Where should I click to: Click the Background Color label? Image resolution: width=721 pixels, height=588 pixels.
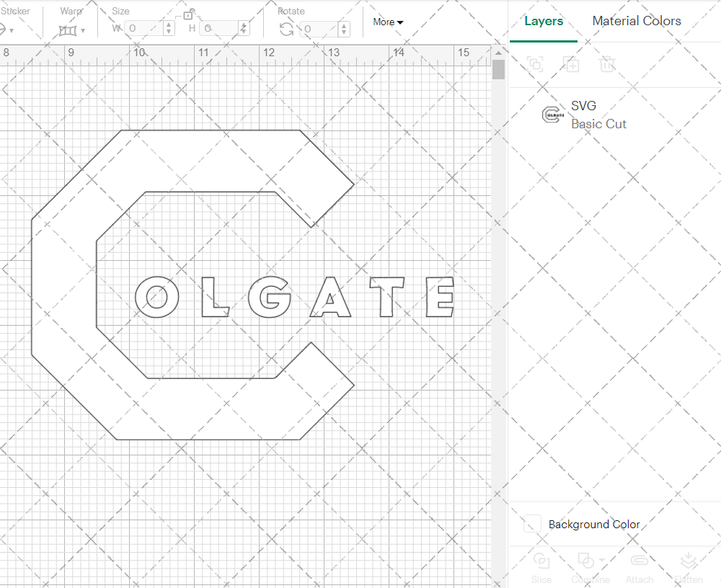(593, 524)
